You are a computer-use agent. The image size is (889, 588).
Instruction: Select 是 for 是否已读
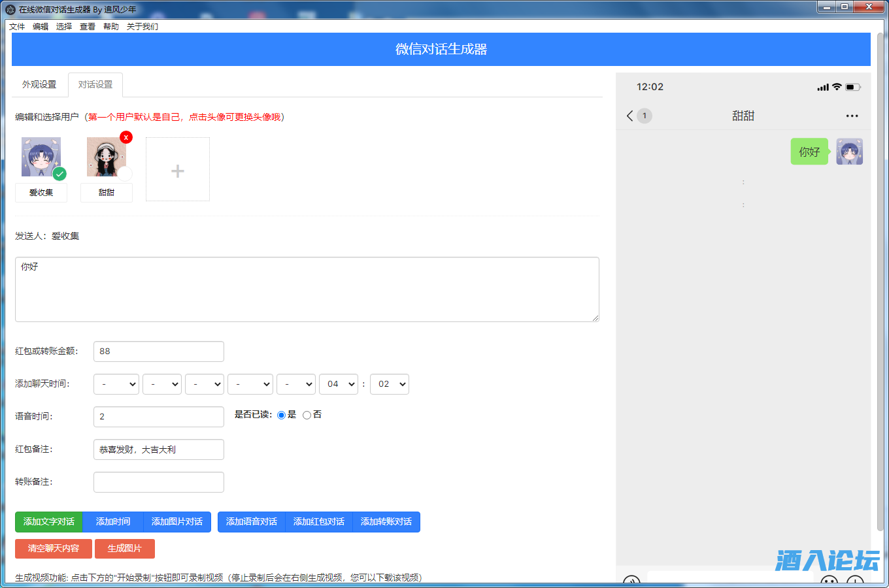pyautogui.click(x=282, y=415)
